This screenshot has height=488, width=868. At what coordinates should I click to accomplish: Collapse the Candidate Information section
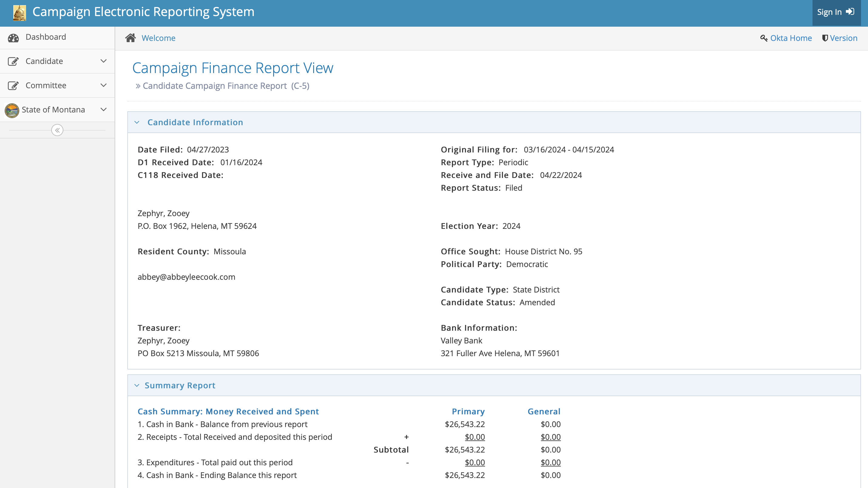coord(137,122)
